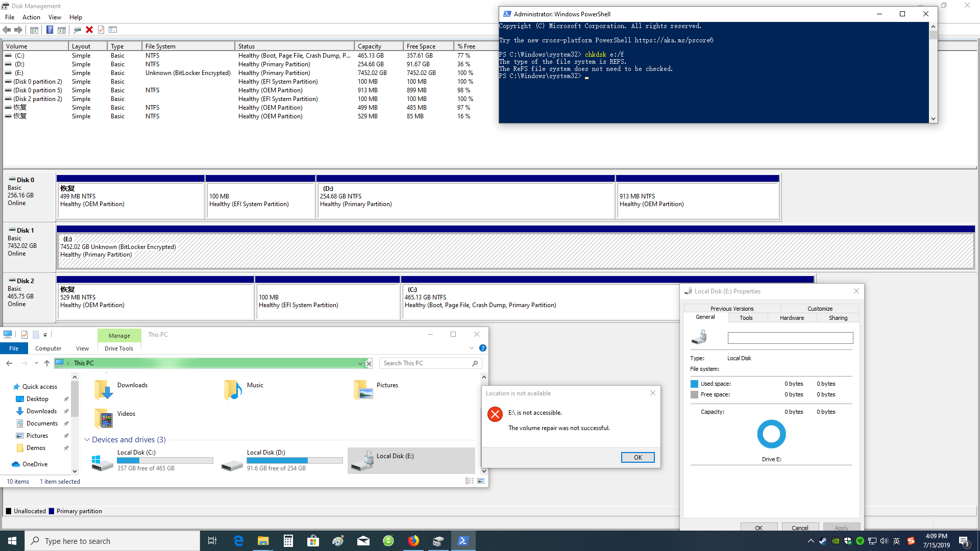
Task: Click the drive label field in Properties
Action: click(x=790, y=338)
